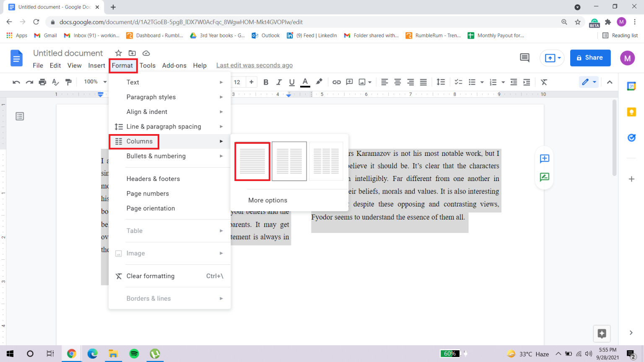The height and width of the screenshot is (362, 644).
Task: Star the Untitled document
Action: pyautogui.click(x=119, y=53)
